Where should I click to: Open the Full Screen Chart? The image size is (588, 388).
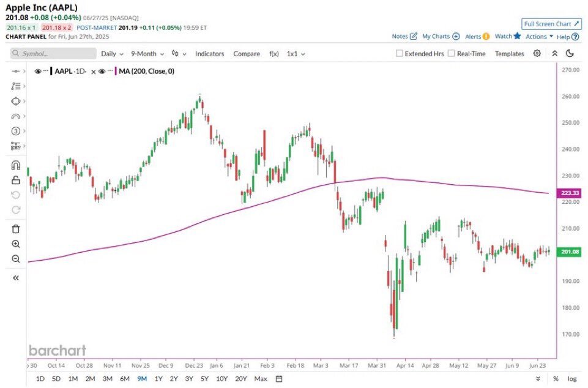pos(552,24)
